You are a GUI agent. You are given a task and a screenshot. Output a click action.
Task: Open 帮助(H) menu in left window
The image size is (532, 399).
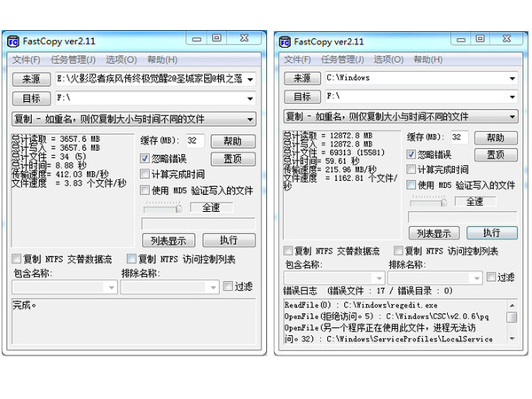point(162,60)
